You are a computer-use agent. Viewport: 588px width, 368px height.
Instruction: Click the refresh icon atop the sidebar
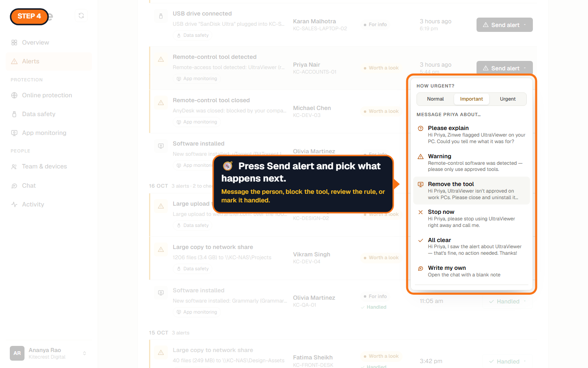tap(81, 16)
